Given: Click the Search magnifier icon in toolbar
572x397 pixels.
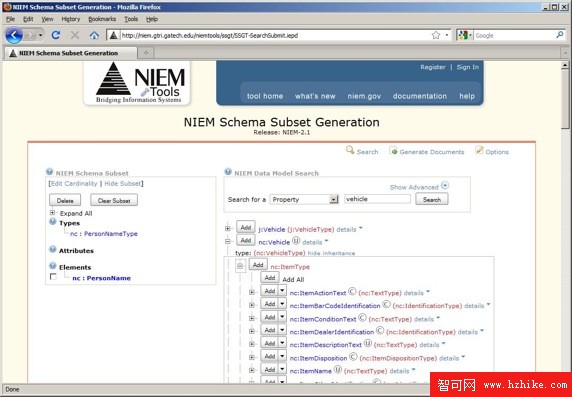Looking at the screenshot, I should point(350,150).
